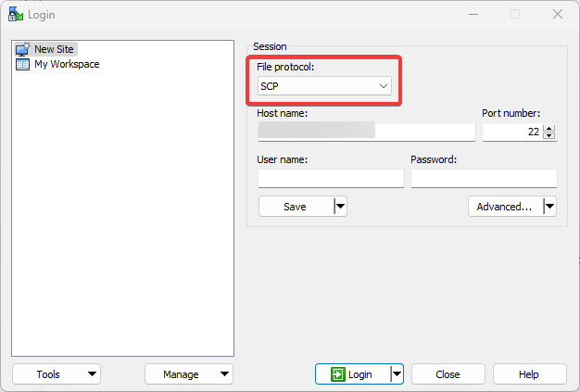
Task: Click the User name input field
Action: 331,178
